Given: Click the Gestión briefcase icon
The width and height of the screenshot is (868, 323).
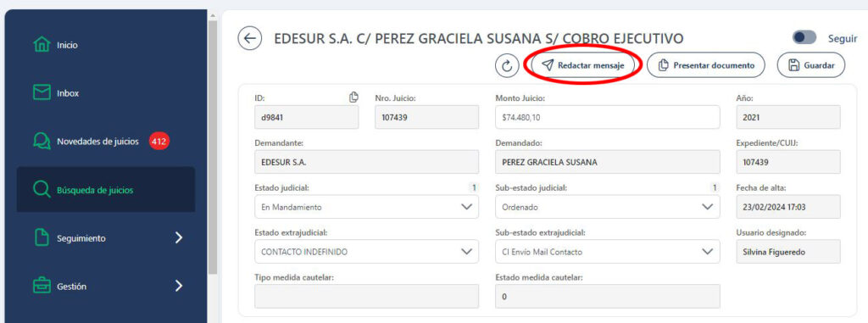Looking at the screenshot, I should pyautogui.click(x=42, y=287).
